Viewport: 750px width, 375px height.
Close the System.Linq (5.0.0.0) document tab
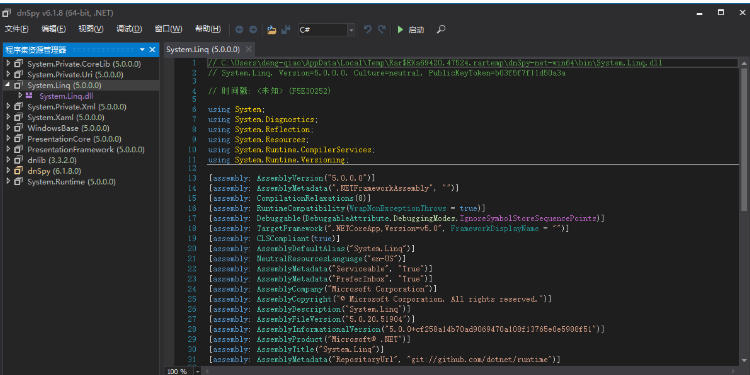[x=249, y=49]
